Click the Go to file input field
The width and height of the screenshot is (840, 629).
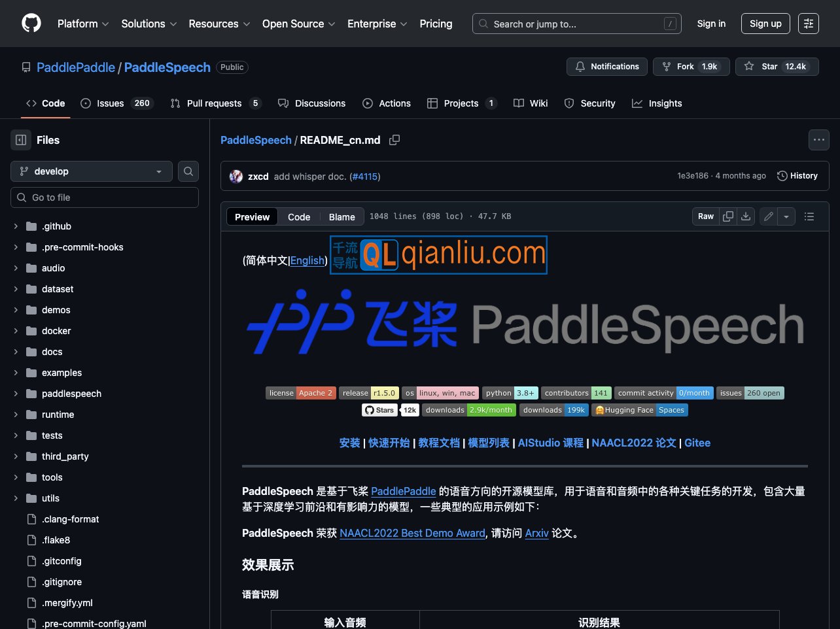point(104,197)
